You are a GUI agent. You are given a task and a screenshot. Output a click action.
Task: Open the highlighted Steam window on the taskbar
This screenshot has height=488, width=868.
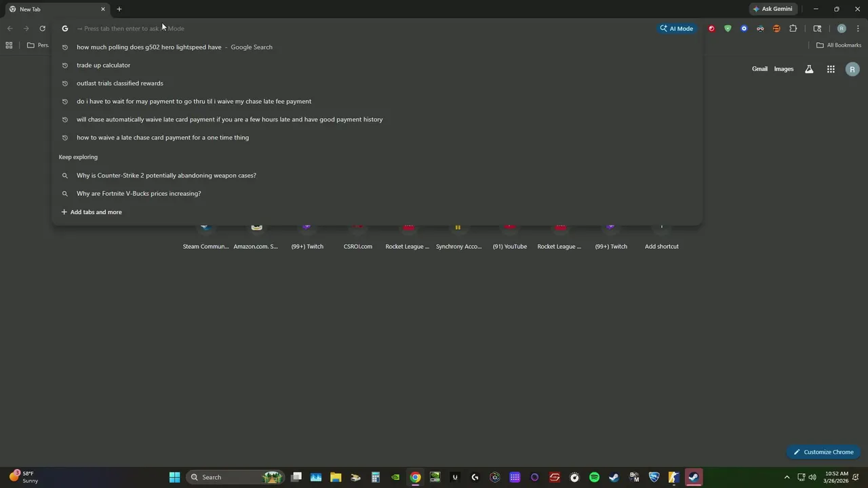(x=694, y=477)
